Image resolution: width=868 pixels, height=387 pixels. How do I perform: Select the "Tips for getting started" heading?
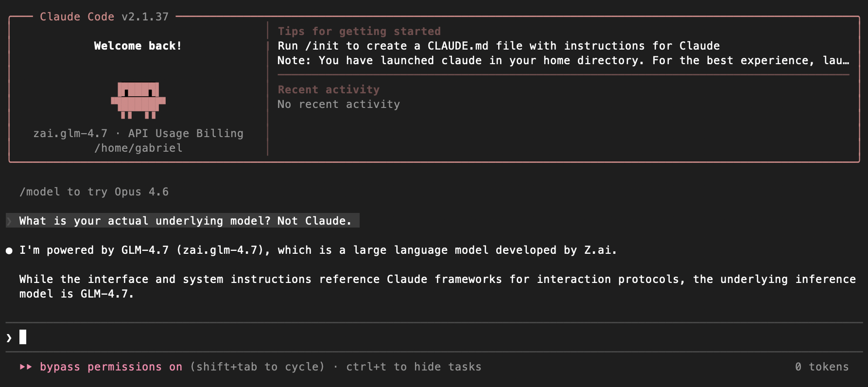(x=359, y=32)
